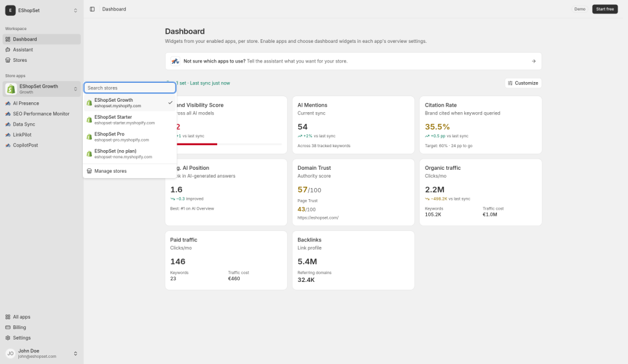Click the Dashboard grid icon in sidebar
Image resolution: width=628 pixels, height=364 pixels.
pos(8,39)
